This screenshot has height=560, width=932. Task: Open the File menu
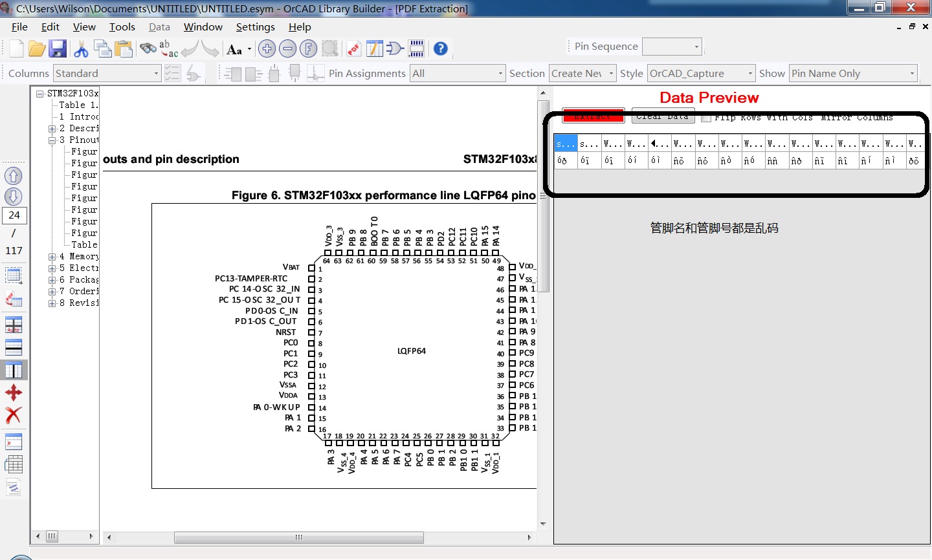click(x=19, y=27)
